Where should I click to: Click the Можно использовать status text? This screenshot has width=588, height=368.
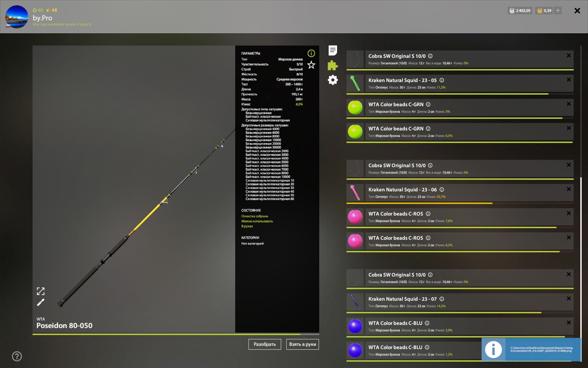click(257, 221)
